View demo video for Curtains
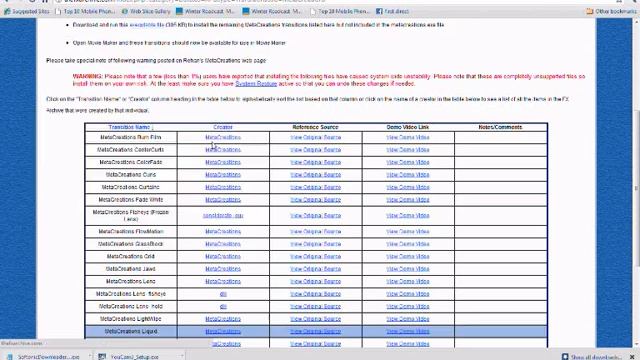The image size is (640, 360). coord(408,187)
